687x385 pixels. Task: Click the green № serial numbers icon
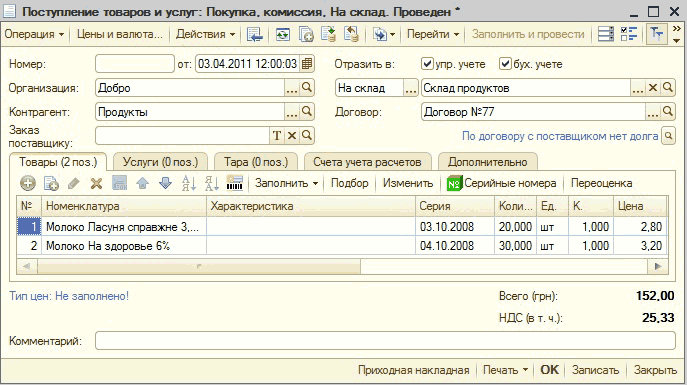[x=454, y=184]
